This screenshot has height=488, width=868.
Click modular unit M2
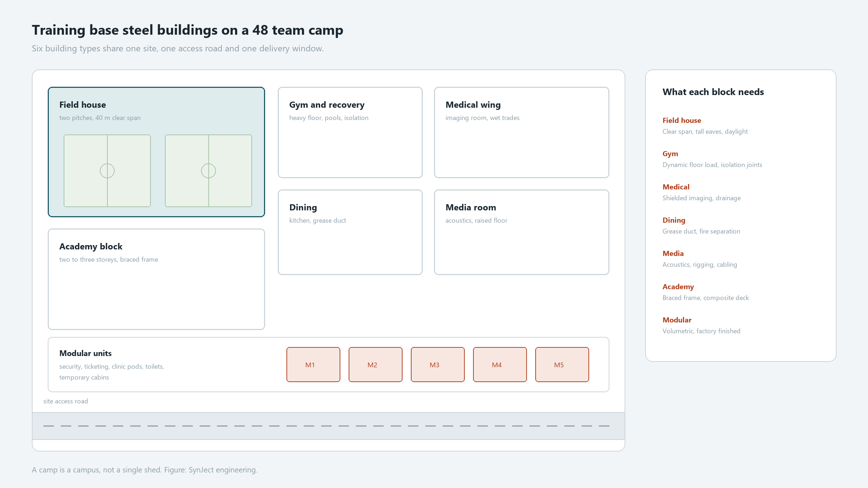(375, 364)
